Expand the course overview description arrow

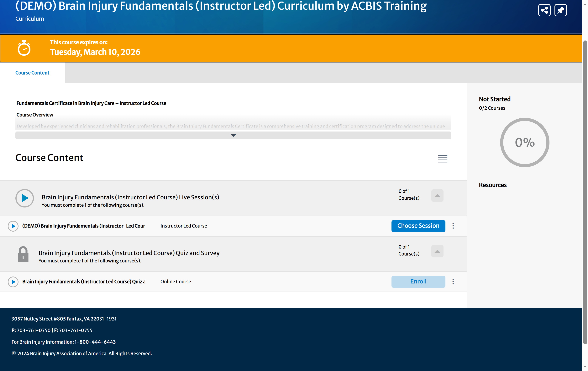click(x=233, y=135)
